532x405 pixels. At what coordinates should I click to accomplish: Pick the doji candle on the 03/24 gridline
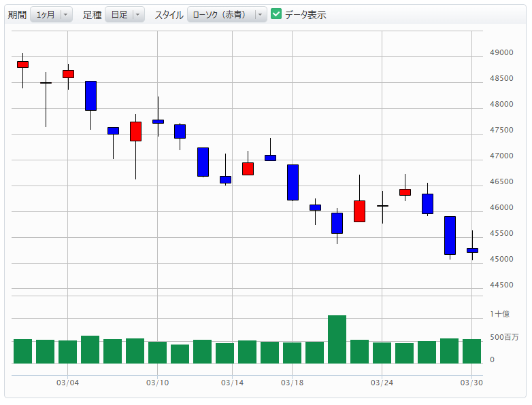382,206
